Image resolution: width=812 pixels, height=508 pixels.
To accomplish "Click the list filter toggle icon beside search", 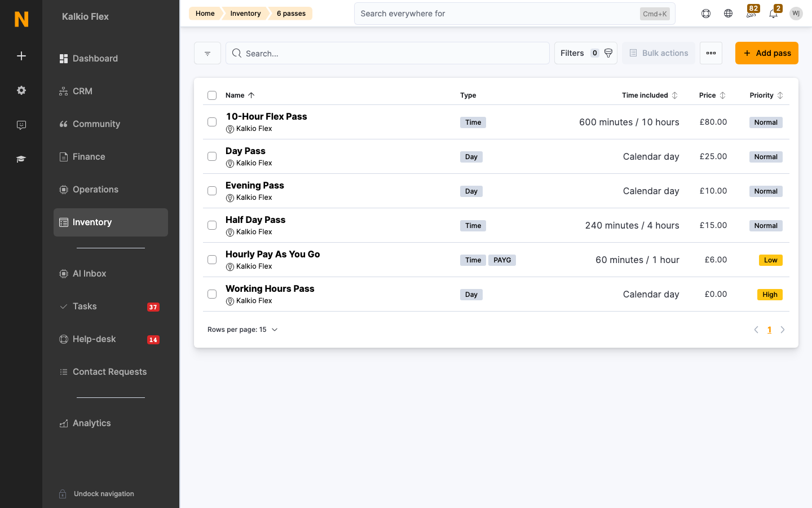I will (x=208, y=54).
